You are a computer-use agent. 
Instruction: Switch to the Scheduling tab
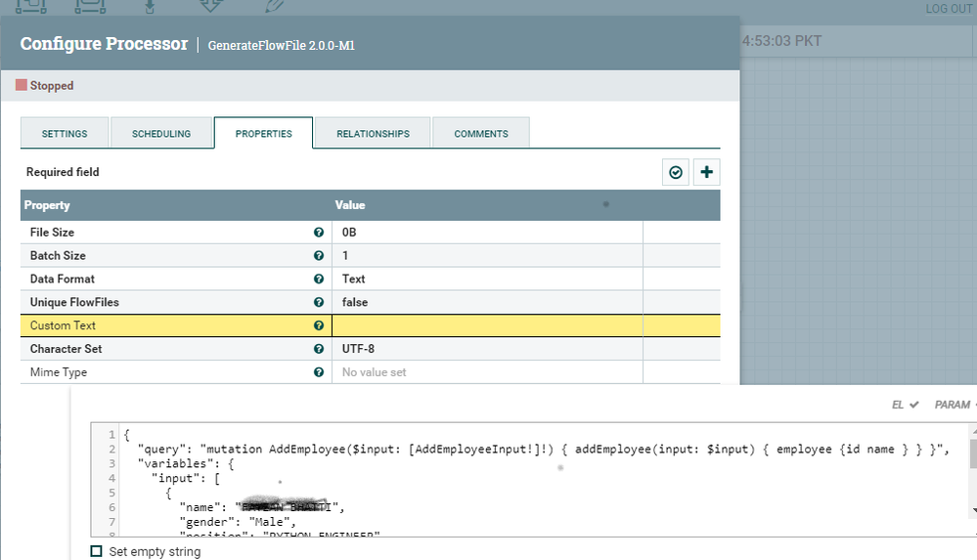[x=161, y=133]
